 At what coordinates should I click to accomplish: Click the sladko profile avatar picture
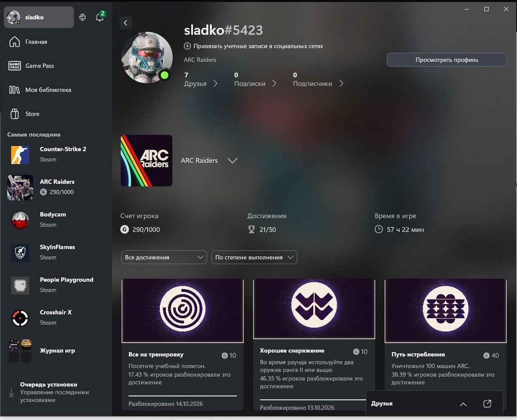tap(147, 58)
